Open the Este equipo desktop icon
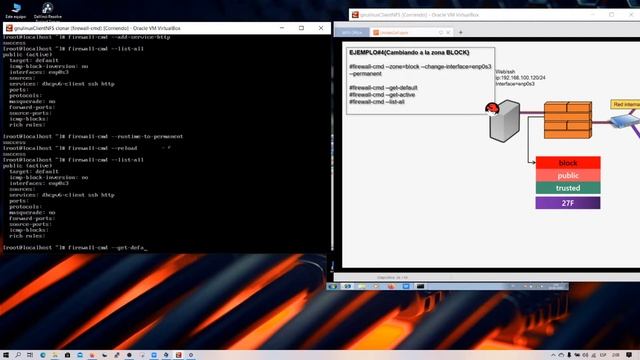The width and height of the screenshot is (640, 360). 16,10
